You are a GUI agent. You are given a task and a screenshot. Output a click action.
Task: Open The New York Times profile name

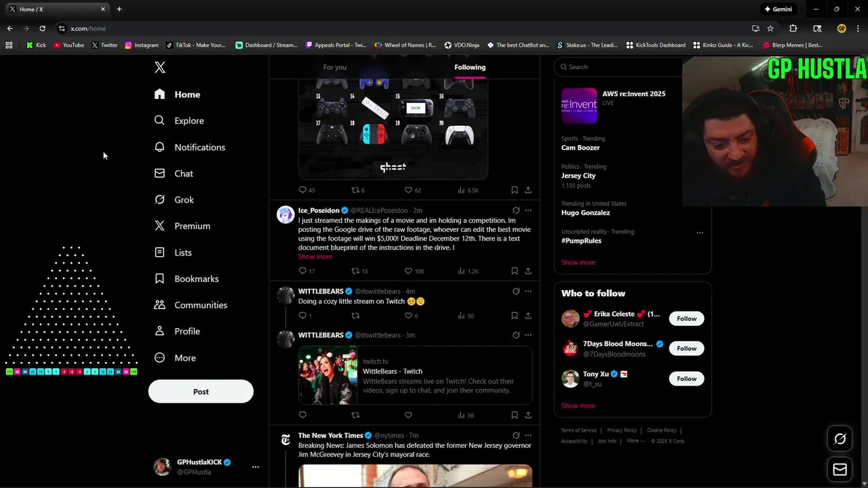[330, 435]
